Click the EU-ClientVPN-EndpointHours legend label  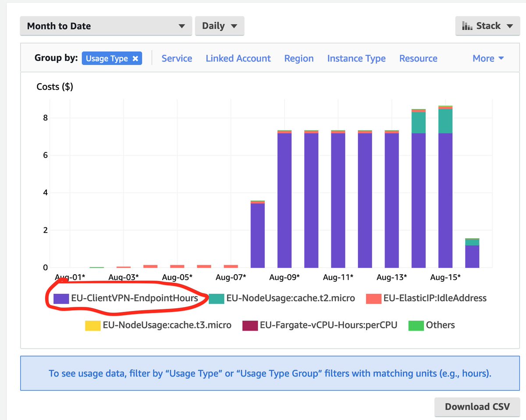(x=135, y=298)
